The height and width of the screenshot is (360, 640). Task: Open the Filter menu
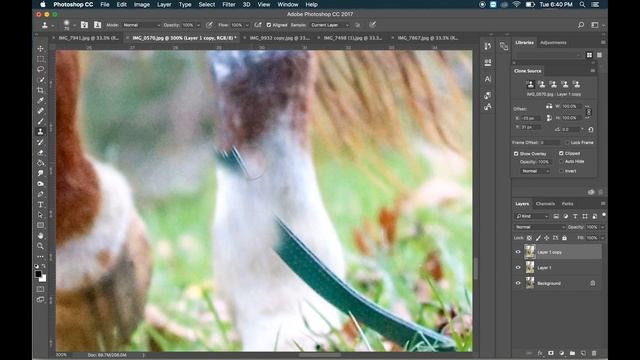(229, 4)
